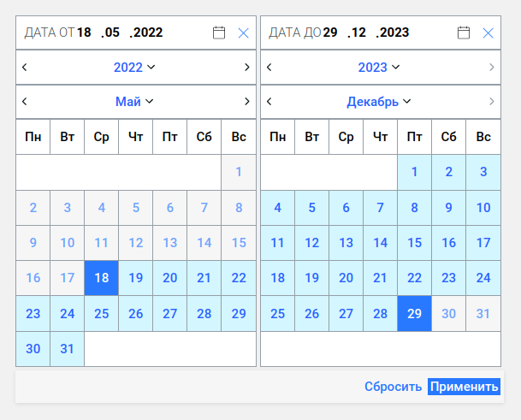Expand the 2022 year dropdown
521x420 pixels.
click(134, 67)
